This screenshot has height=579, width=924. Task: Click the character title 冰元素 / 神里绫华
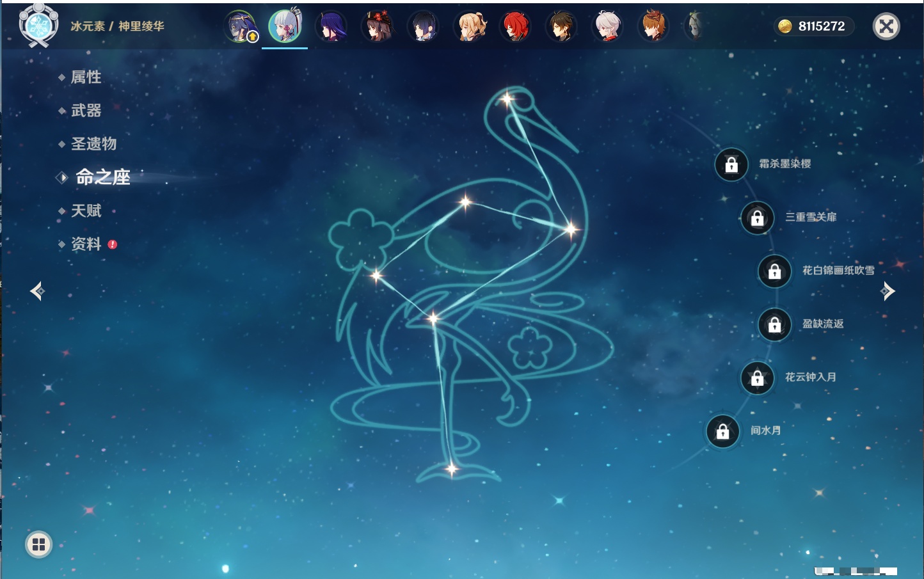pos(117,26)
